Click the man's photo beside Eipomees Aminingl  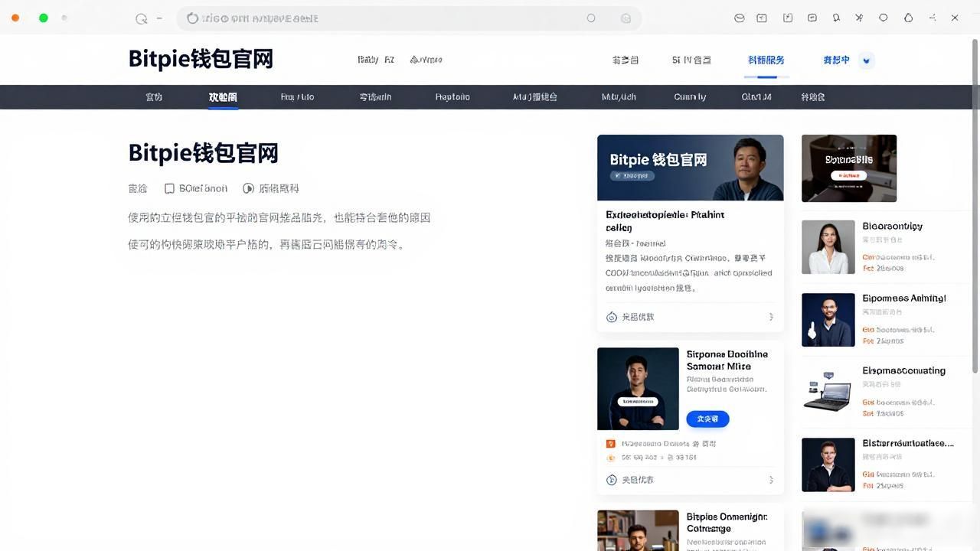[828, 320]
